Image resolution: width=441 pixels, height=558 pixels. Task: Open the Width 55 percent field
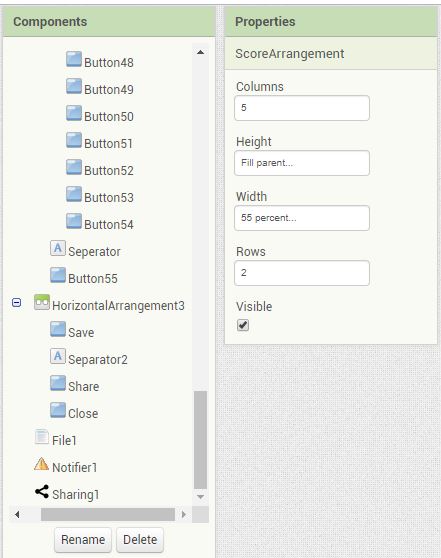pos(302,218)
